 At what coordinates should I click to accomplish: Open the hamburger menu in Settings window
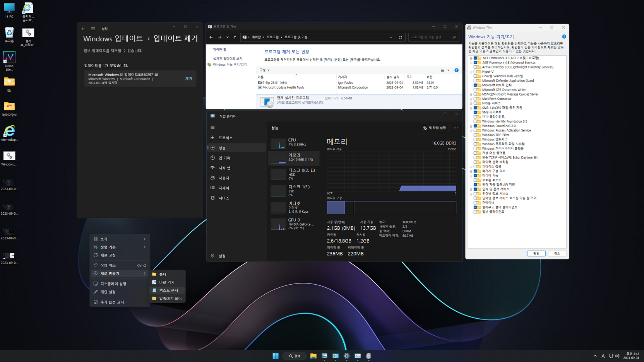(x=93, y=29)
